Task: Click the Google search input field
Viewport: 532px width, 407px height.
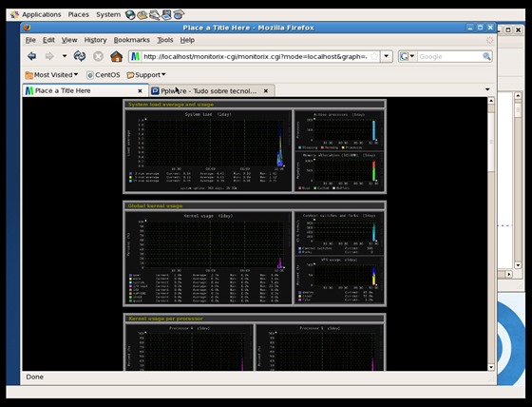Action: [449, 56]
